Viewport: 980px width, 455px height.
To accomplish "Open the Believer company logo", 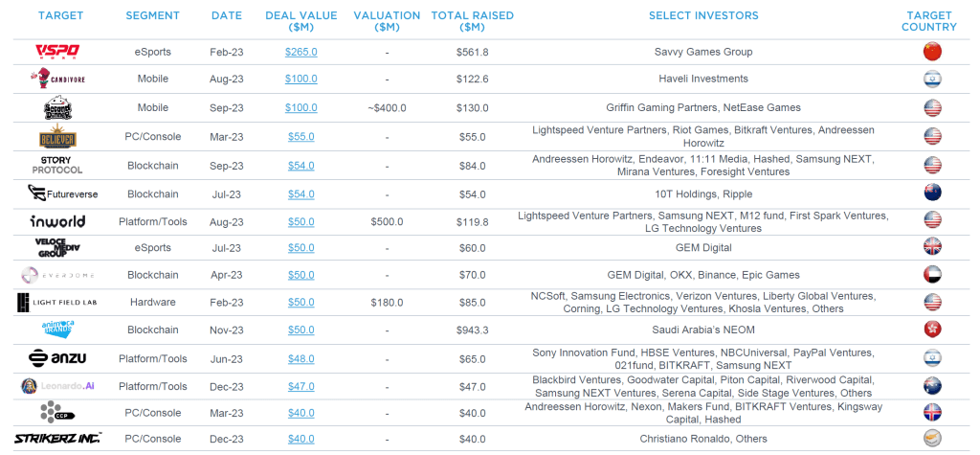I will pos(56,136).
